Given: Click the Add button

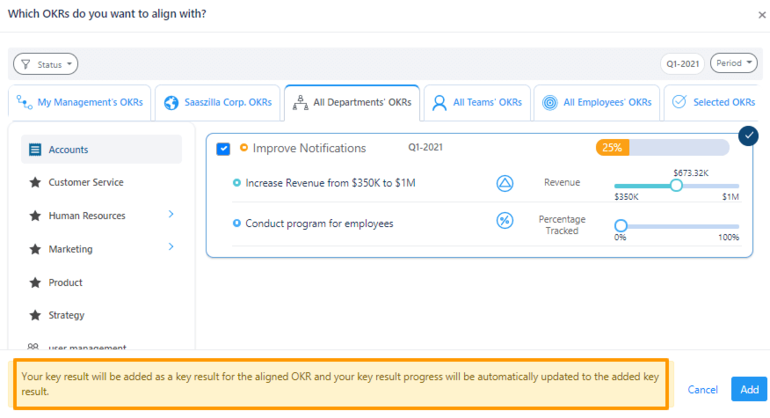Looking at the screenshot, I should (749, 389).
